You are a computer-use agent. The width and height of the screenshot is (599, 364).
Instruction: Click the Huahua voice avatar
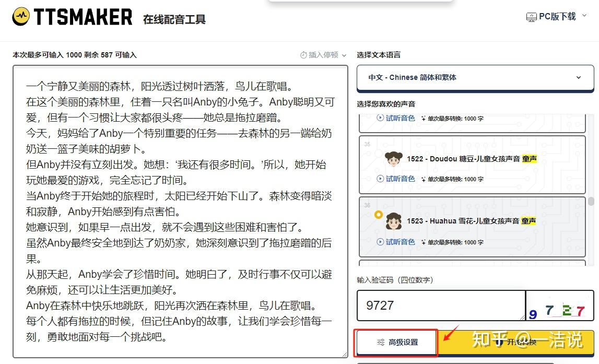[393, 221]
